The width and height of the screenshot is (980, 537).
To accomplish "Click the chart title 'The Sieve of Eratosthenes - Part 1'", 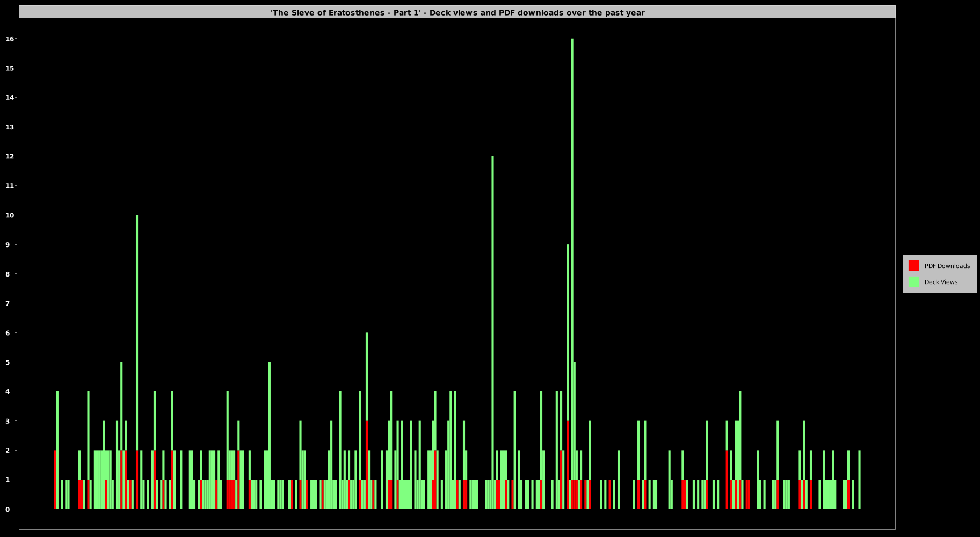I will (x=458, y=13).
